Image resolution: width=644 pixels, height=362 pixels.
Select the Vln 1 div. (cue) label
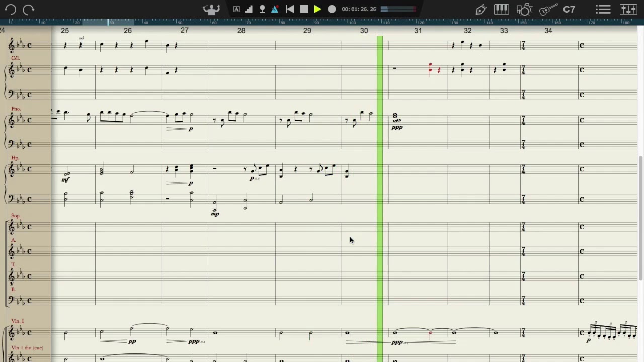(x=27, y=348)
